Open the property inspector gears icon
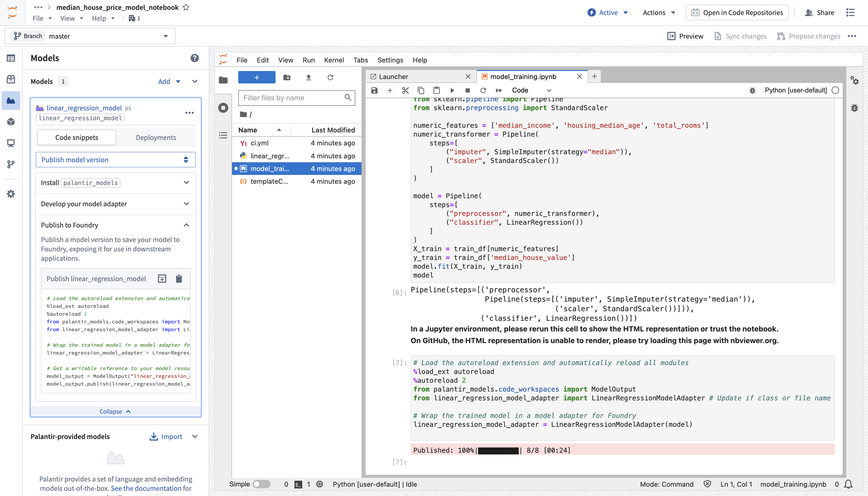 pyautogui.click(x=854, y=80)
